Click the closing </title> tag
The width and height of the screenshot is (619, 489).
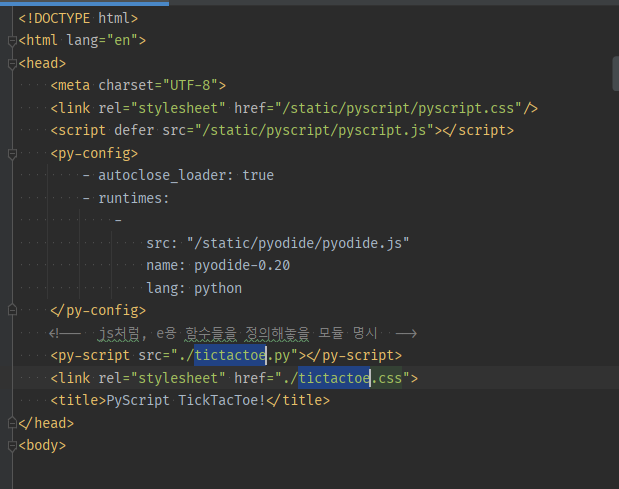click(x=298, y=400)
